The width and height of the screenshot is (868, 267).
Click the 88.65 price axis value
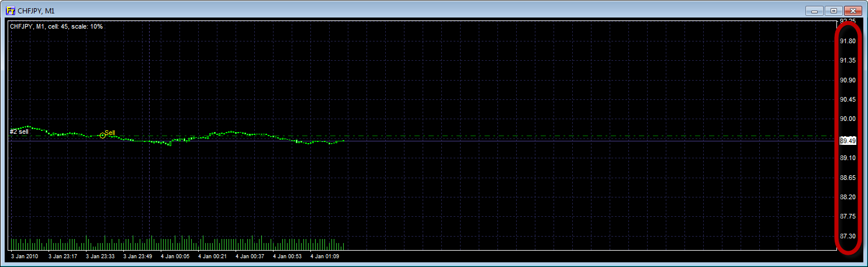848,178
